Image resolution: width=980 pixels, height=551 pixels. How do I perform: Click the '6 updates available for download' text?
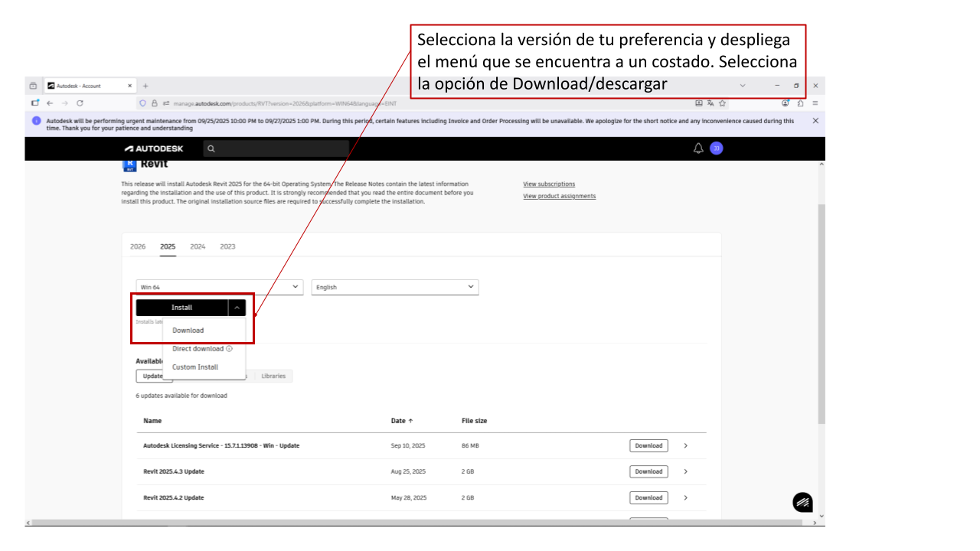coord(181,396)
